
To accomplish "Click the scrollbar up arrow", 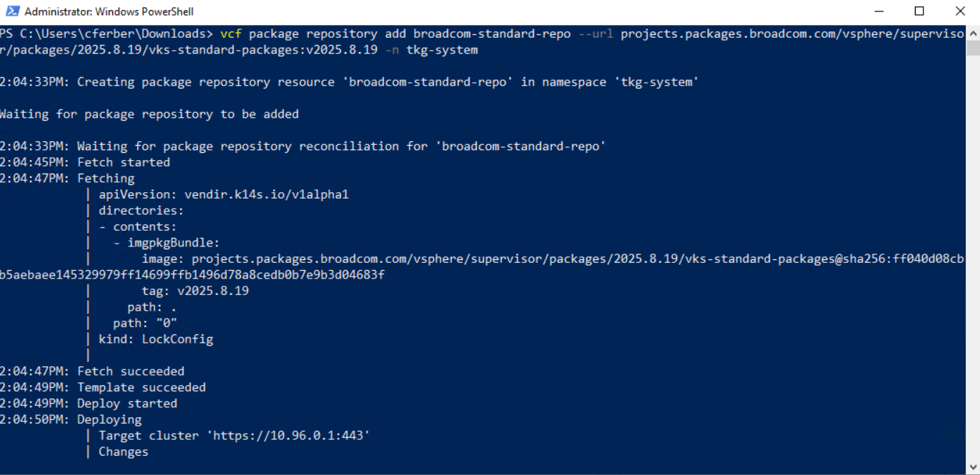I will (973, 32).
